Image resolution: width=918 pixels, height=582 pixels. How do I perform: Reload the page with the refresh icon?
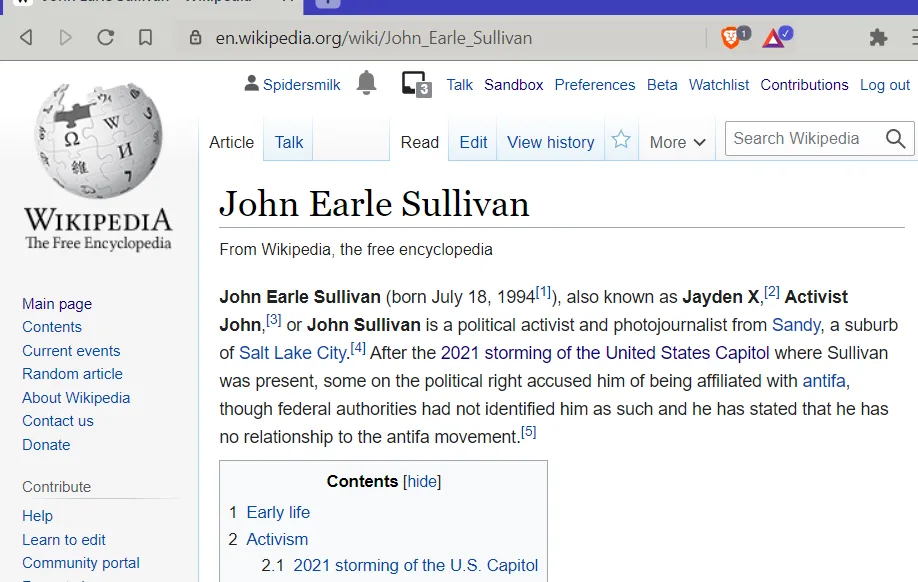click(105, 38)
